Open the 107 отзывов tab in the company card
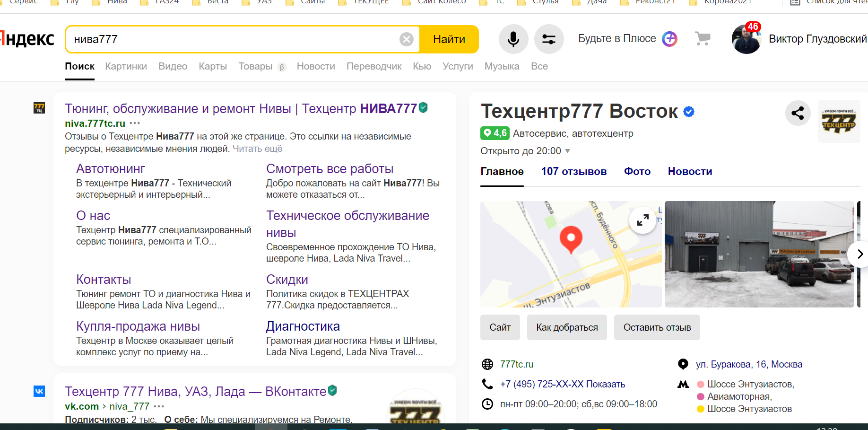The height and width of the screenshot is (430, 868). [x=574, y=172]
